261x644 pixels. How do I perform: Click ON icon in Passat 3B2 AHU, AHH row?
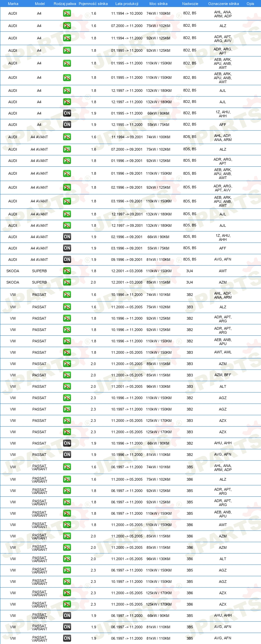67,443
